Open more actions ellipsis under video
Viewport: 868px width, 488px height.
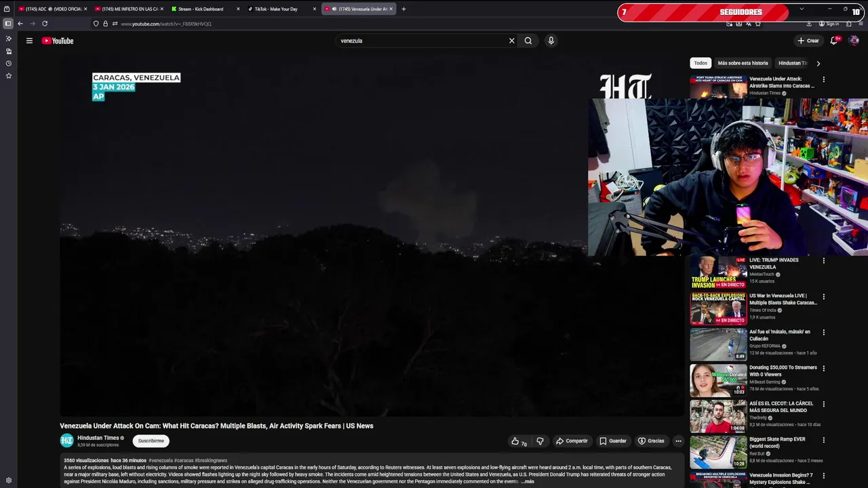click(678, 441)
